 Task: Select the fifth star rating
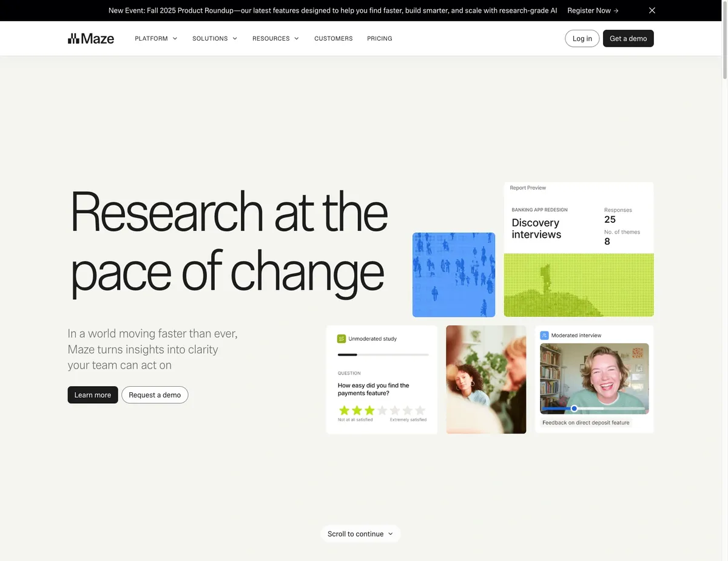pos(395,410)
